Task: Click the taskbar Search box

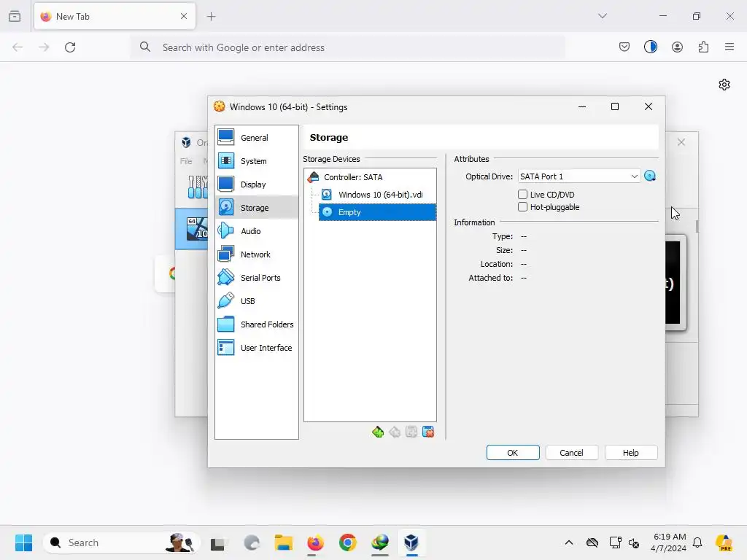Action: [122, 542]
